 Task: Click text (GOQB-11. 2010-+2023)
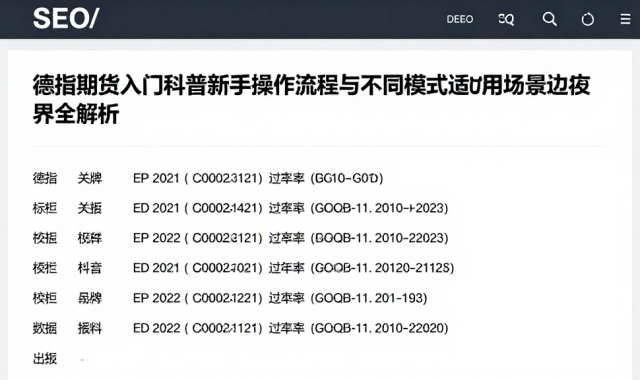[379, 208]
